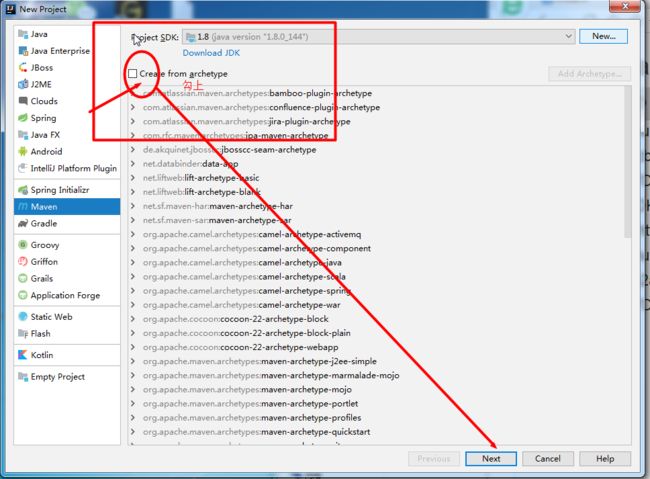Close the New Project dialog

[625, 6]
